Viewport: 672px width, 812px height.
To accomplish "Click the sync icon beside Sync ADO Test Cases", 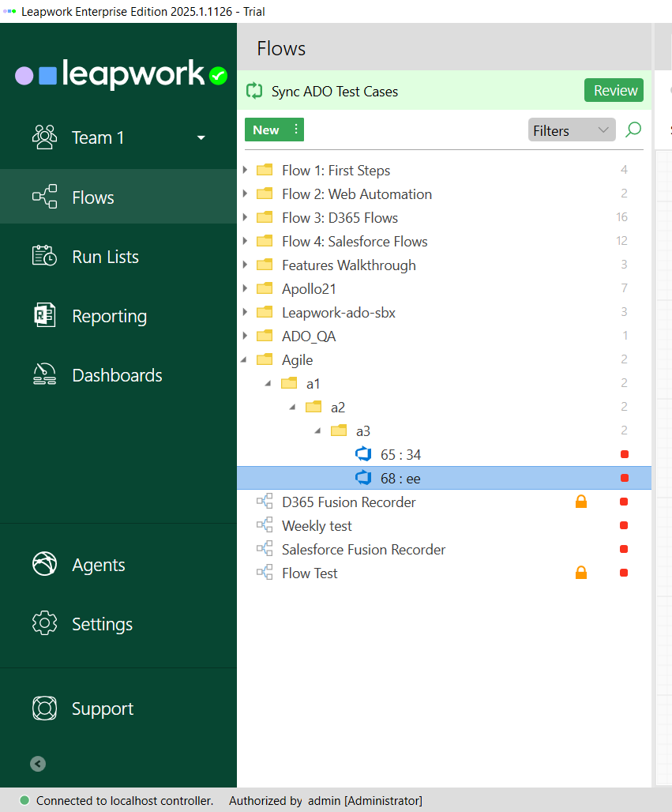I will tap(253, 90).
